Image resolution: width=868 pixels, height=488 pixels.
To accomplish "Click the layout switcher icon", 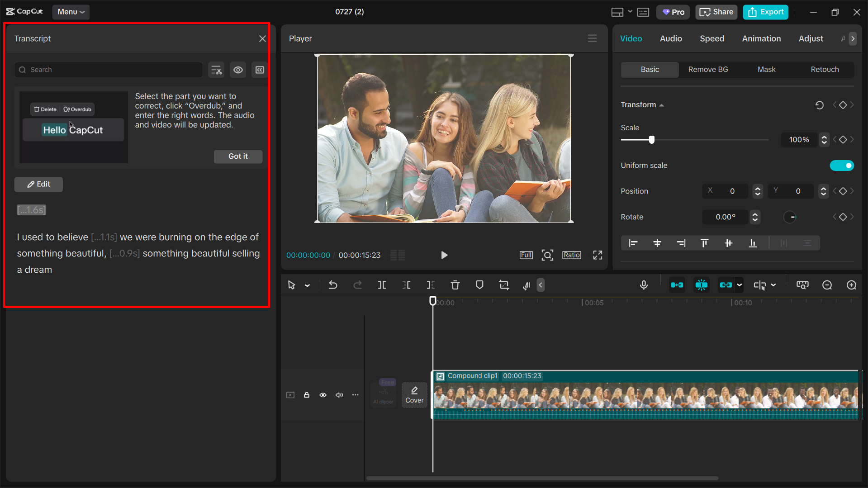I will 617,12.
